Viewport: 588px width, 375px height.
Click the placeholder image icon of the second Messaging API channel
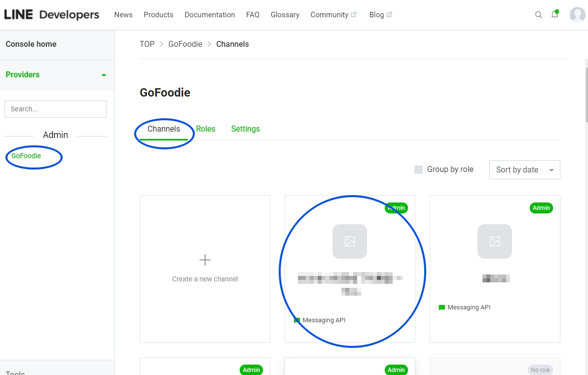(495, 241)
